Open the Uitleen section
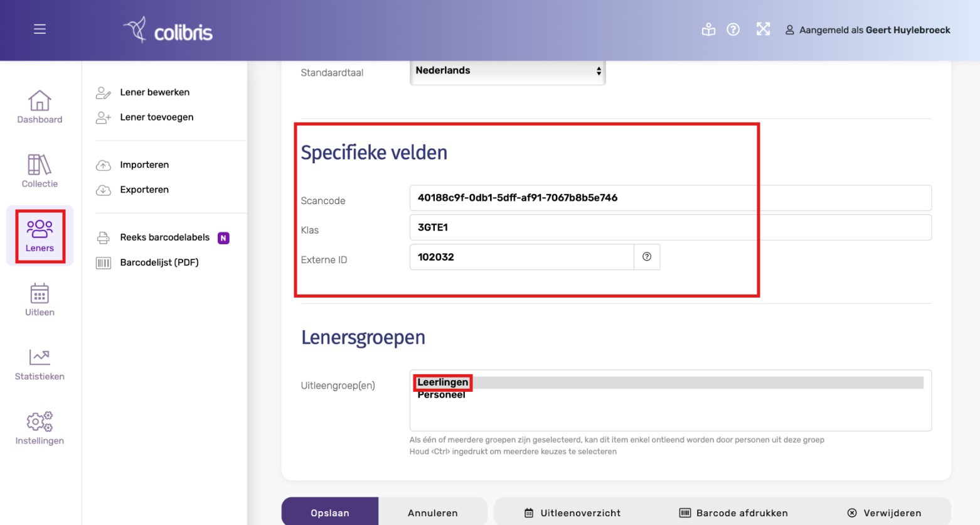This screenshot has width=980, height=525. tap(40, 300)
